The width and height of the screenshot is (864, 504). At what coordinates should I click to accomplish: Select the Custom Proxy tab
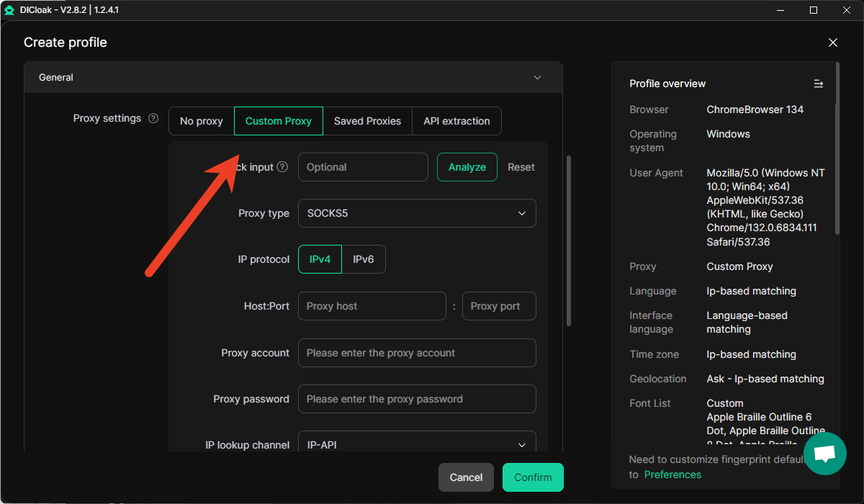click(x=279, y=121)
